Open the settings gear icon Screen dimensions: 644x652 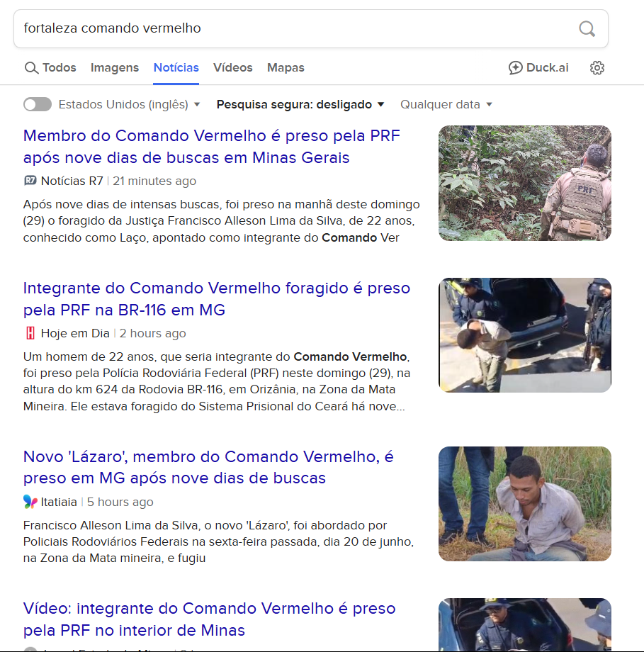click(597, 68)
